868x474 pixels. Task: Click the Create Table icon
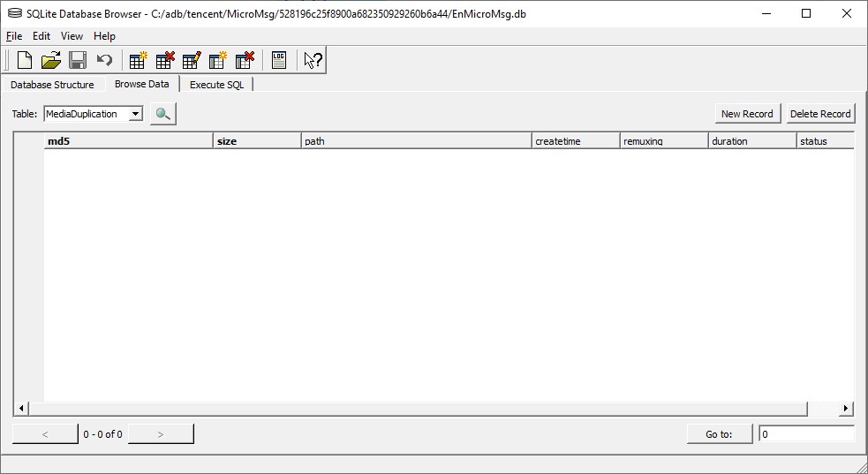[x=138, y=60]
